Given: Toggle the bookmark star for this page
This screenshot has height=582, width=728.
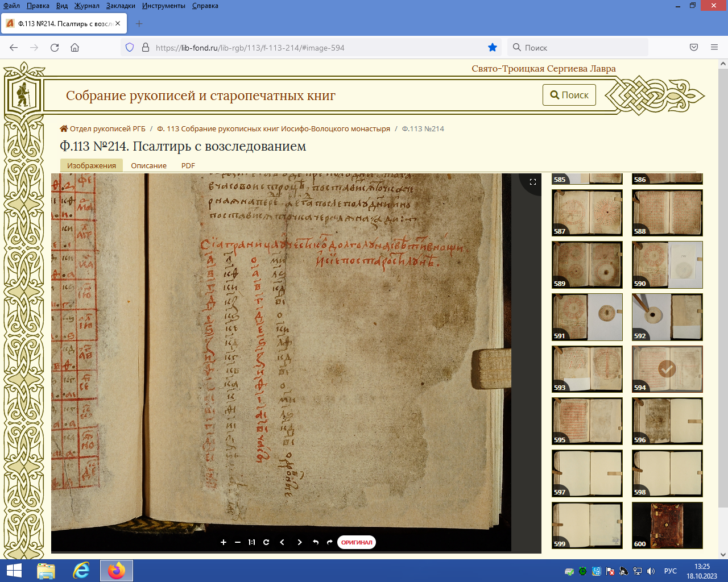Looking at the screenshot, I should 493,48.
